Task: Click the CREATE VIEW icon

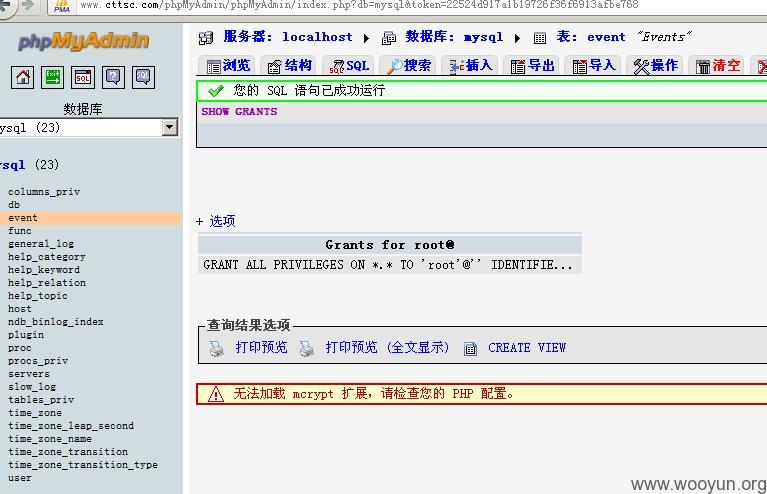Action: [x=470, y=348]
